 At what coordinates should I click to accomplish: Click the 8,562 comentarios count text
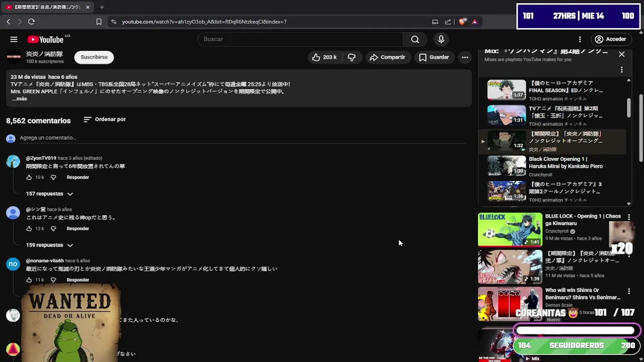[x=38, y=121]
